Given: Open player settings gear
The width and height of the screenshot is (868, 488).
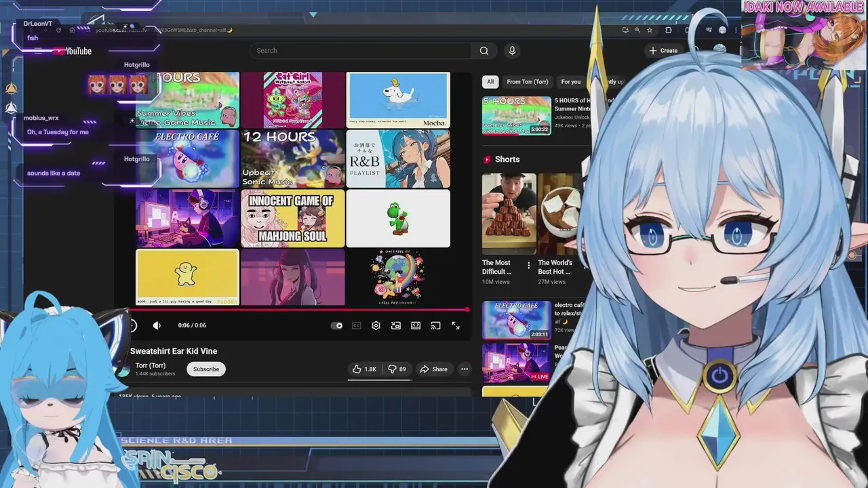Looking at the screenshot, I should (x=376, y=325).
